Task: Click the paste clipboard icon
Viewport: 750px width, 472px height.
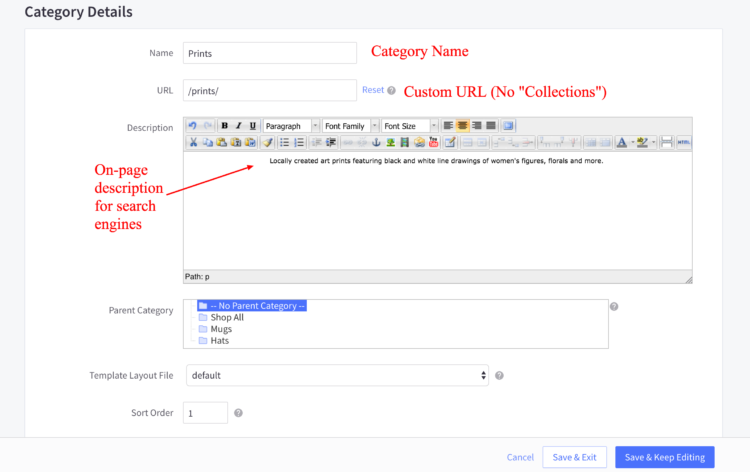Action: [221, 142]
